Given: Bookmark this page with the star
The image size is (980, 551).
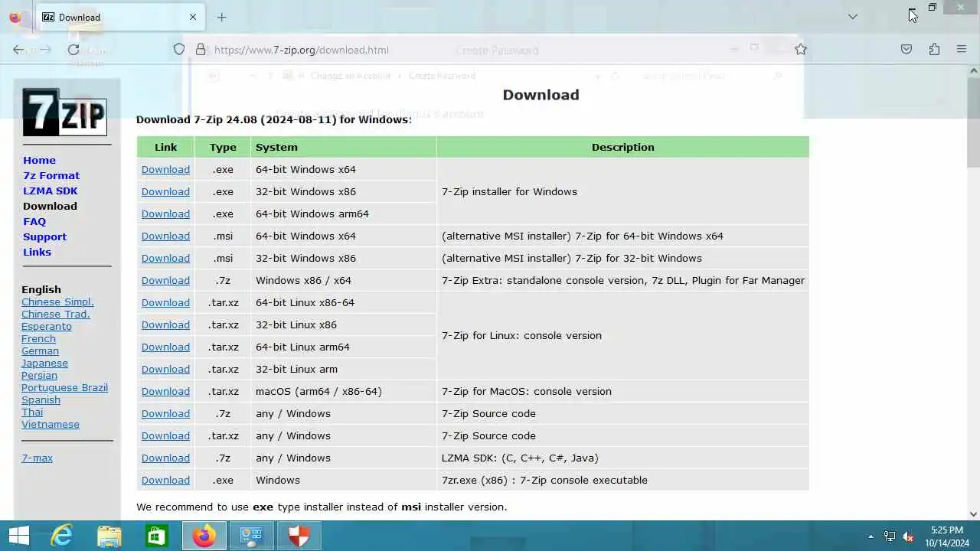Looking at the screenshot, I should pos(801,50).
